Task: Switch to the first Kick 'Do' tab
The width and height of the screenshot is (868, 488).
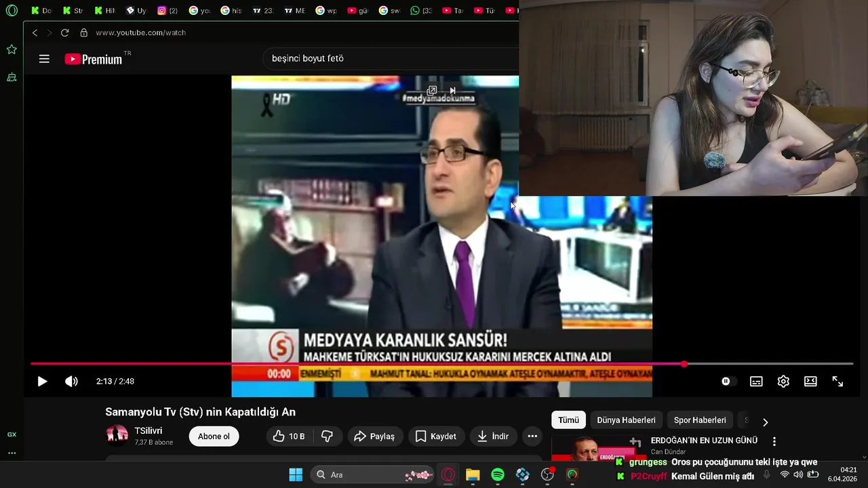Action: [x=41, y=10]
